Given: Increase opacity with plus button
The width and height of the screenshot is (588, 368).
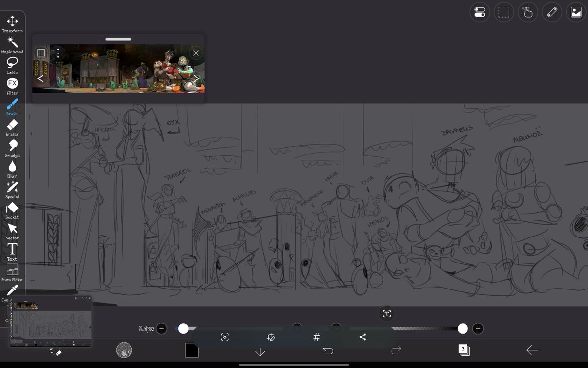Looking at the screenshot, I should click(x=478, y=329).
